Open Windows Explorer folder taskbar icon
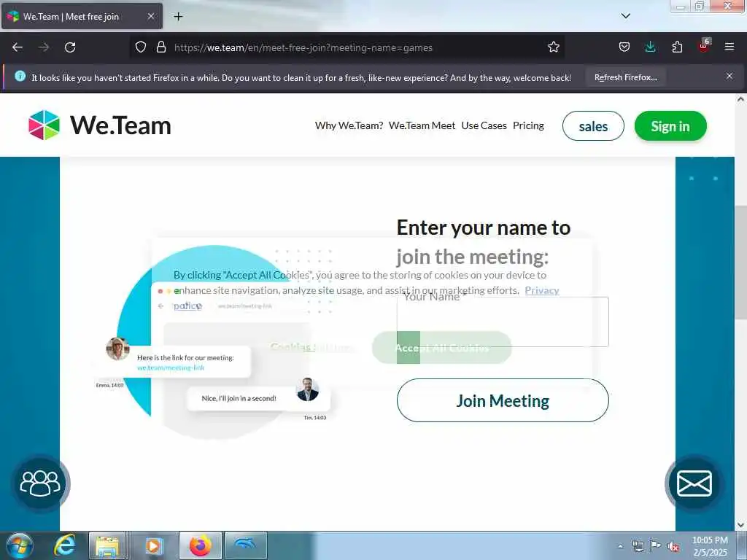The image size is (747, 560). tap(108, 545)
